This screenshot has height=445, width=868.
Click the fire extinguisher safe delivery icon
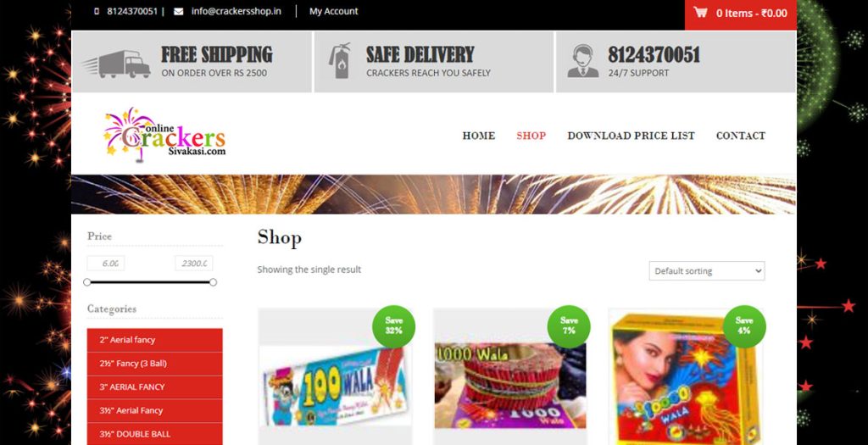coord(340,61)
